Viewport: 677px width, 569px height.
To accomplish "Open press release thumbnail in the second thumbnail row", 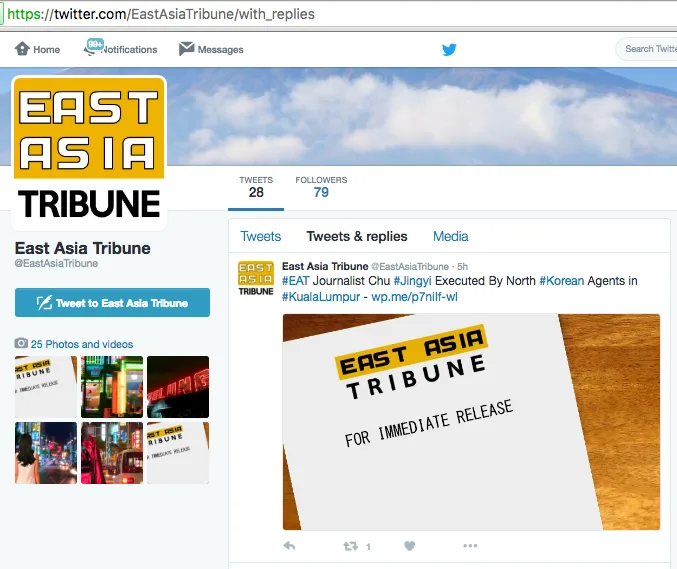I will click(178, 453).
